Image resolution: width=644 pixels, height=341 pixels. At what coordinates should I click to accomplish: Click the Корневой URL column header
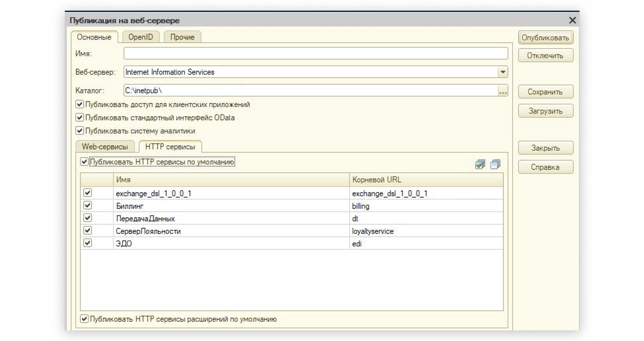pyautogui.click(x=426, y=180)
